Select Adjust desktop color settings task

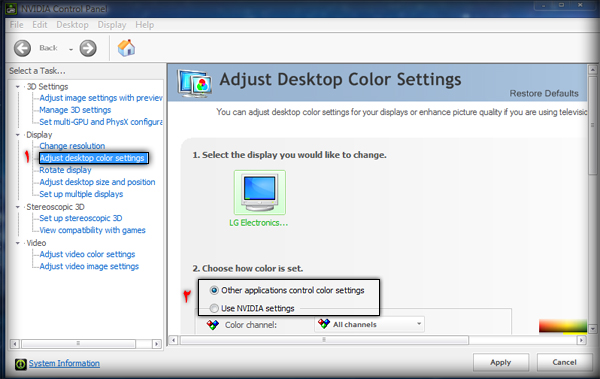tap(93, 158)
